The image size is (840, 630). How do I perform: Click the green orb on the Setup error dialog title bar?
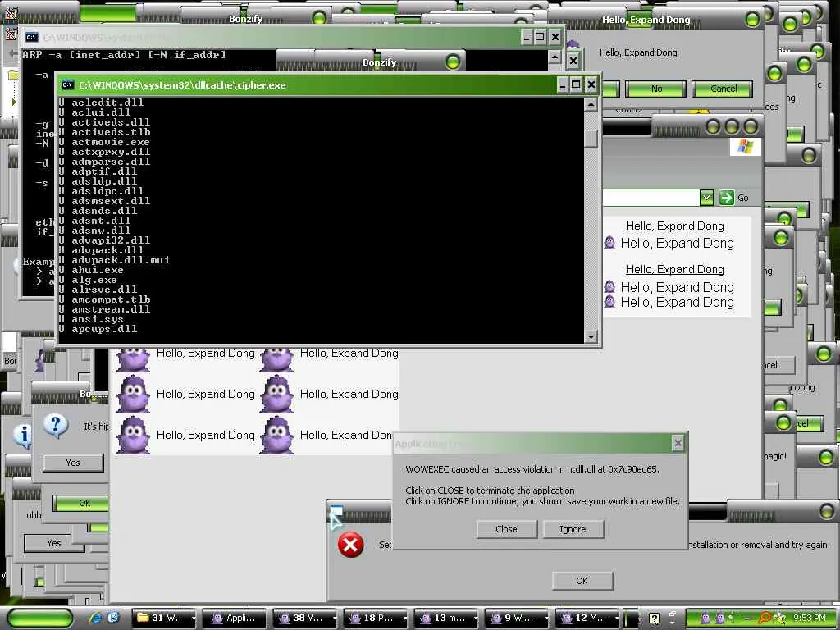(827, 512)
